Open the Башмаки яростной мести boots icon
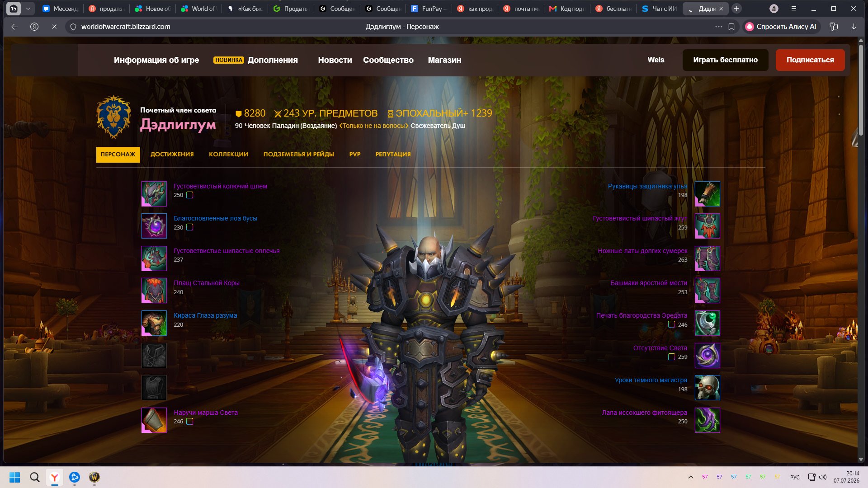Screen dimensions: 868x488 click(708, 291)
